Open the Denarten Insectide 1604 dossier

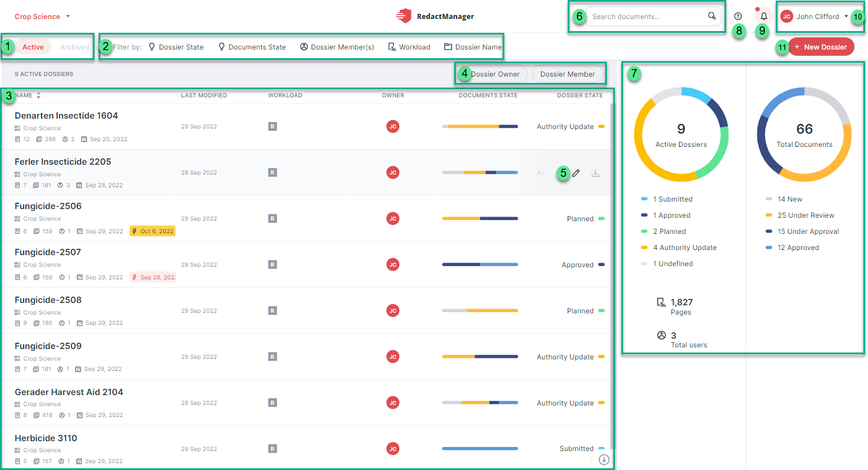point(66,115)
